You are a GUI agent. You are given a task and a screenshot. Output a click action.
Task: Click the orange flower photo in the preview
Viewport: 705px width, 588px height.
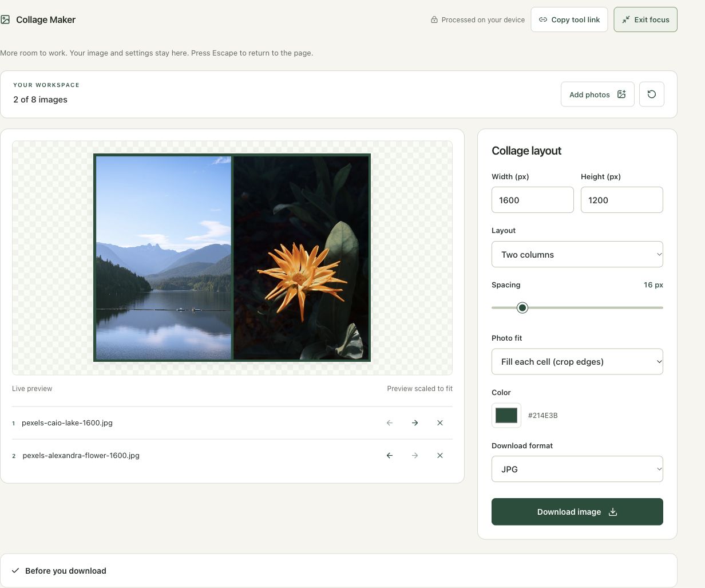pos(301,258)
